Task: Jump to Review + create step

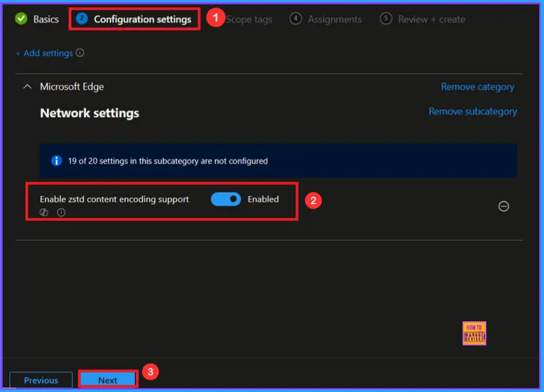Action: (x=423, y=19)
